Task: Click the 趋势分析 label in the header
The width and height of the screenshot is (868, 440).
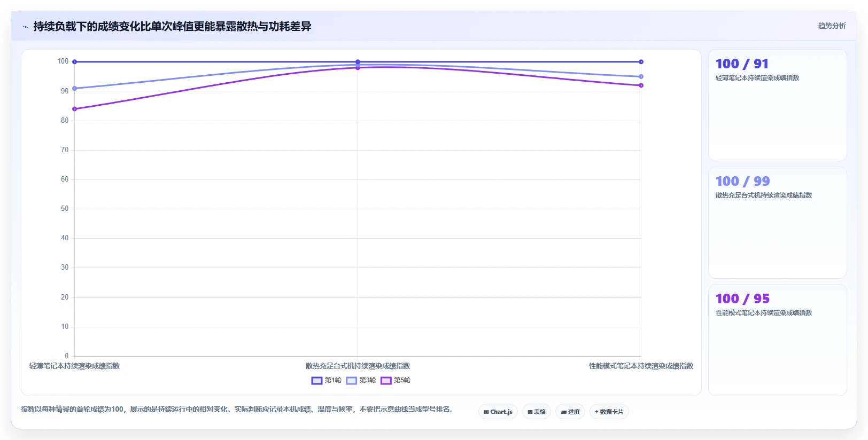Action: (832, 26)
